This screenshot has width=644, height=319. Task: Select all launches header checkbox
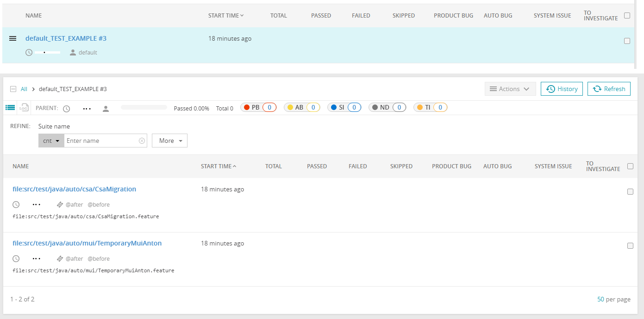point(627,15)
